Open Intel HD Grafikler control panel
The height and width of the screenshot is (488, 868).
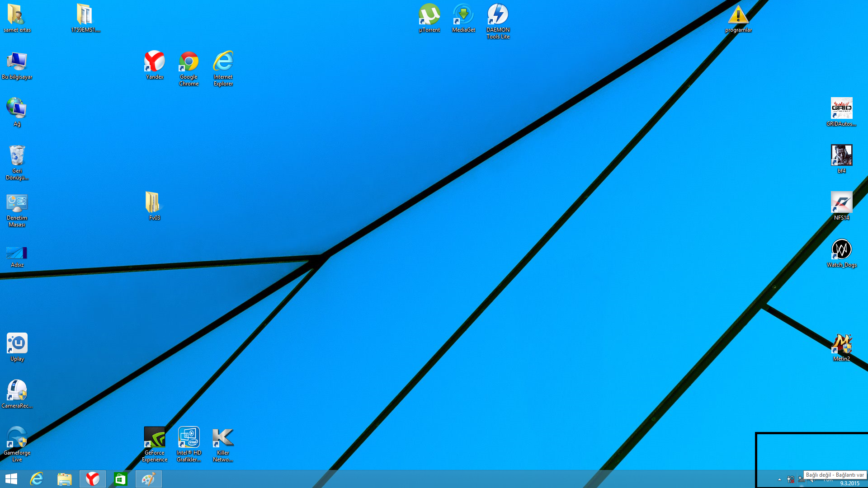click(189, 444)
